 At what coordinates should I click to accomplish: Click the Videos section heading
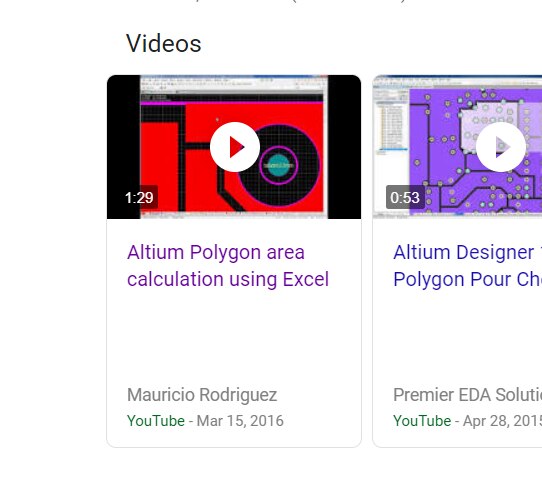coord(163,44)
